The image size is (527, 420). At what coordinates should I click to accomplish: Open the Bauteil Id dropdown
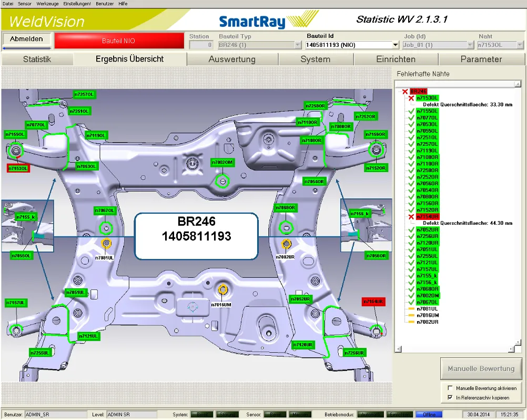coord(396,45)
